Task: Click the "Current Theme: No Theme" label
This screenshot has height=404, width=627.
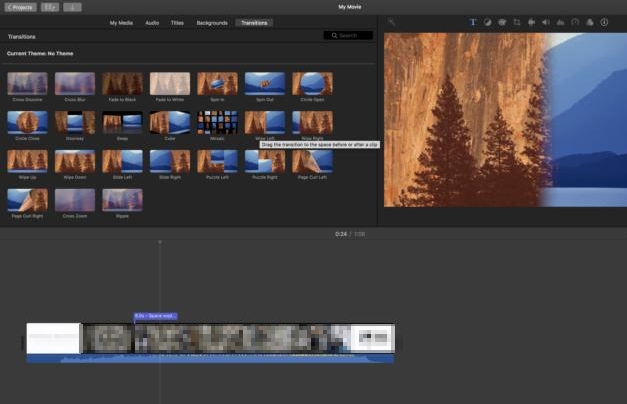Action: (40, 54)
